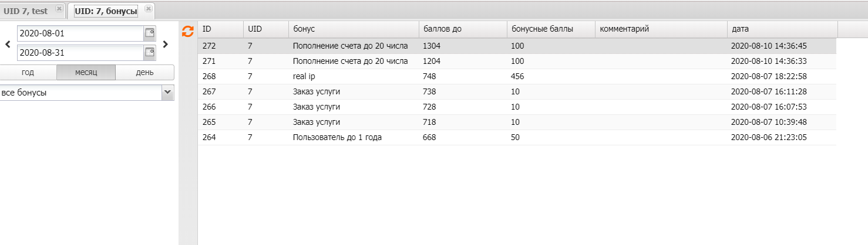This screenshot has width=868, height=245.
Task: Select the 'месяц' period toggle
Action: 86,72
